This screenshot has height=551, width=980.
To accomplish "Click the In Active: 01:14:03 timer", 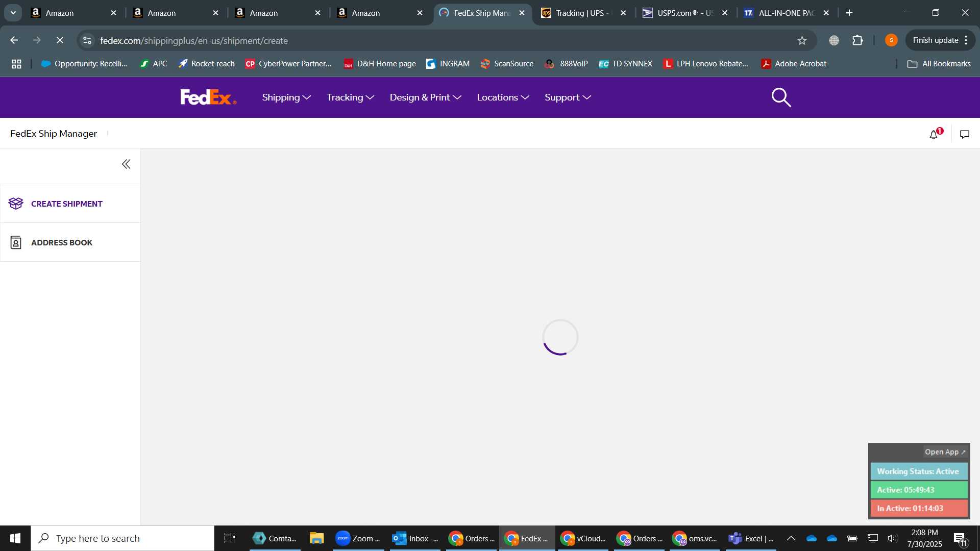I will pyautogui.click(x=919, y=508).
